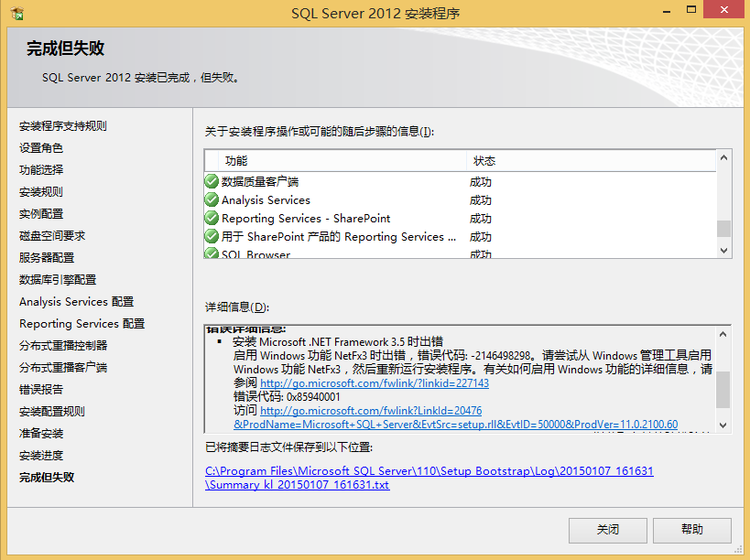Select the 服务器配置 sidebar step
Viewport: 750px width, 560px height.
tap(47, 258)
